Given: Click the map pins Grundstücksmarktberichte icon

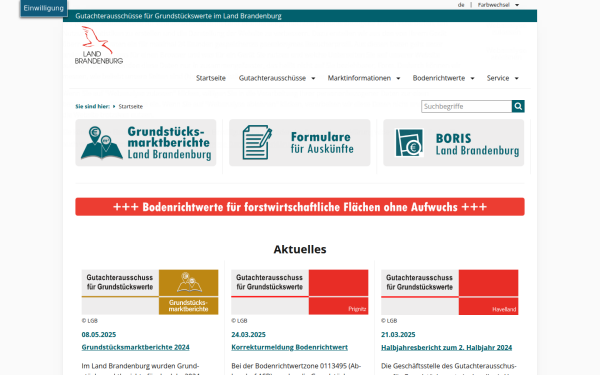Looking at the screenshot, I should 102,143.
